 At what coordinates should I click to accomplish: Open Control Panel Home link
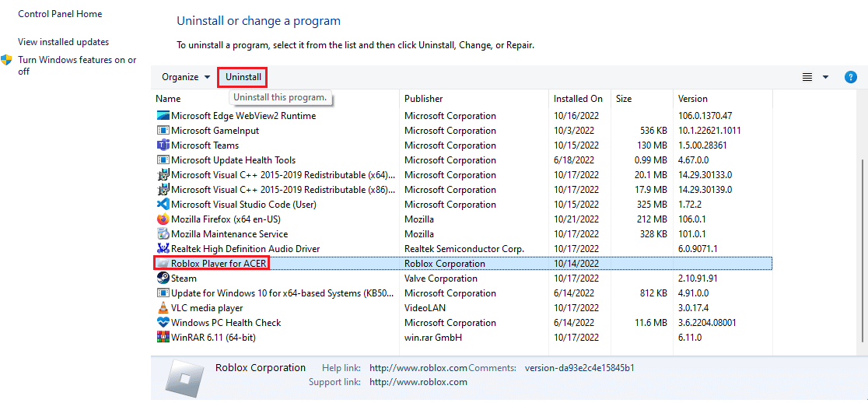pyautogui.click(x=61, y=14)
